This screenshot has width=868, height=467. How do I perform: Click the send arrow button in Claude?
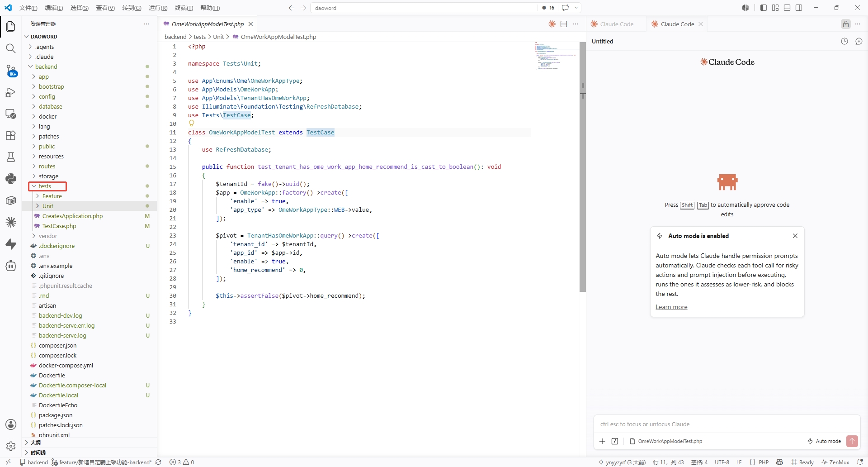[852, 441]
